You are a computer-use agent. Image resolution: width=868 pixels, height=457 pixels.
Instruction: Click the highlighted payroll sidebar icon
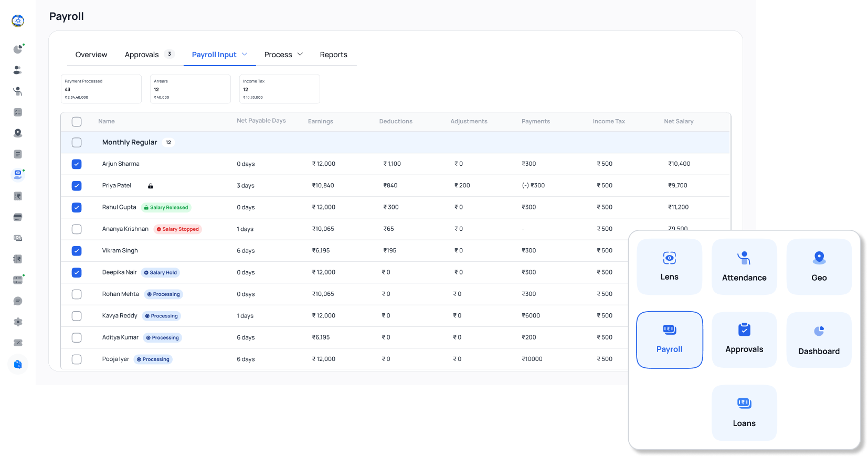[x=18, y=175]
